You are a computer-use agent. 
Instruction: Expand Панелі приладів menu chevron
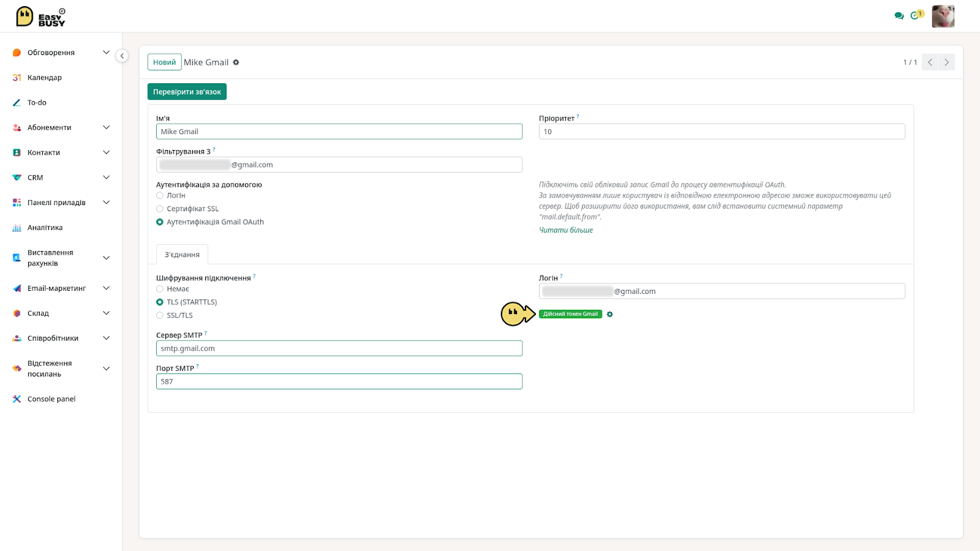point(106,203)
